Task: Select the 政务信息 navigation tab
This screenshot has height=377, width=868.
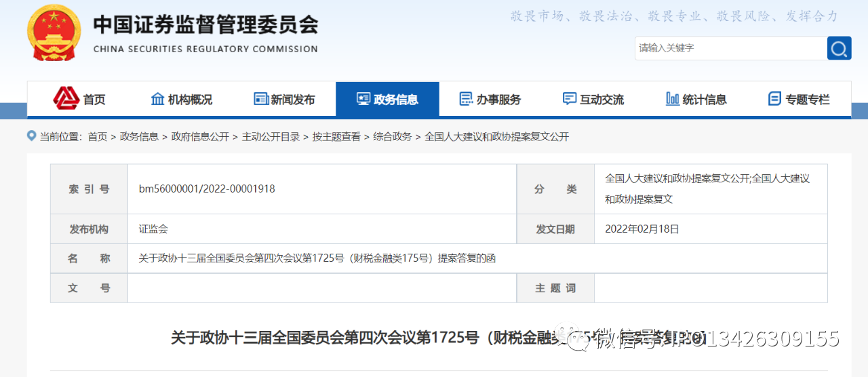Action: coord(387,99)
